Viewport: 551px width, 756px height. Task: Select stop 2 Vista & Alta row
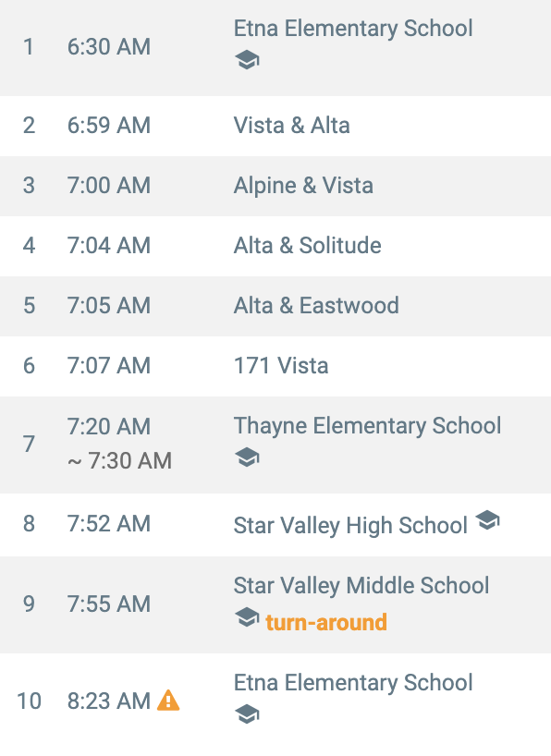click(275, 126)
